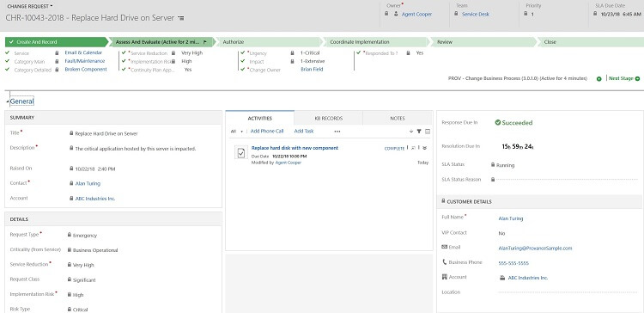Viewport: 644px width, 313px height.
Task: Click Add Phone Call
Action: 267,132
